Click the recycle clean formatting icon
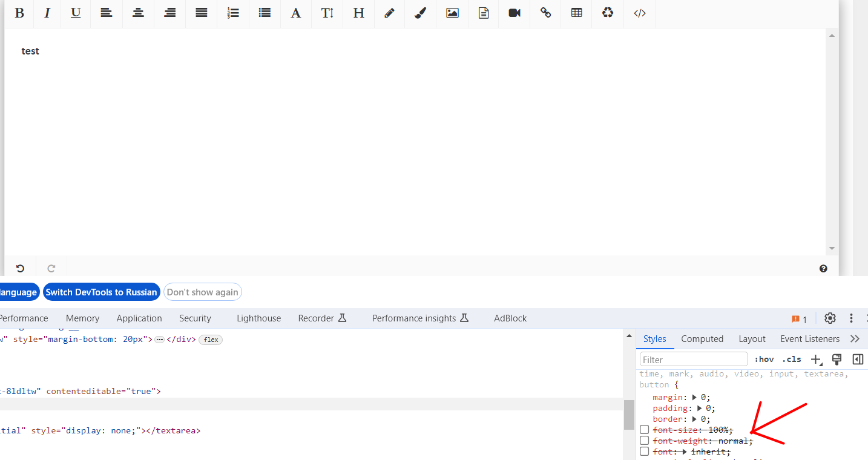868x460 pixels. coord(608,13)
